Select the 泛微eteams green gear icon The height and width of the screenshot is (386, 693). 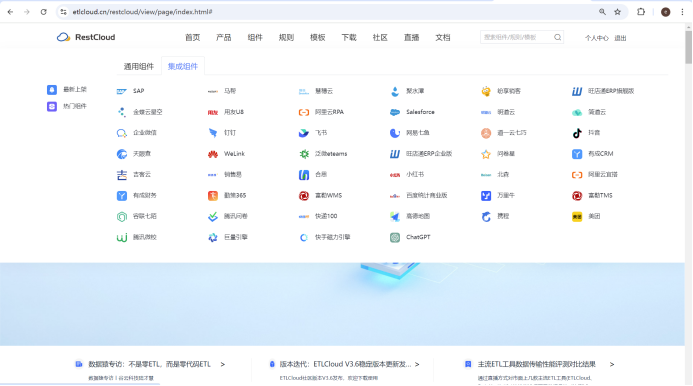tap(304, 154)
